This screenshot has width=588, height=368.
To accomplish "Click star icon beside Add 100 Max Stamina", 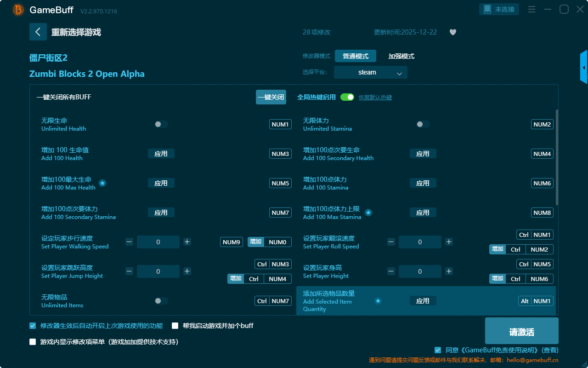I will click(x=368, y=213).
